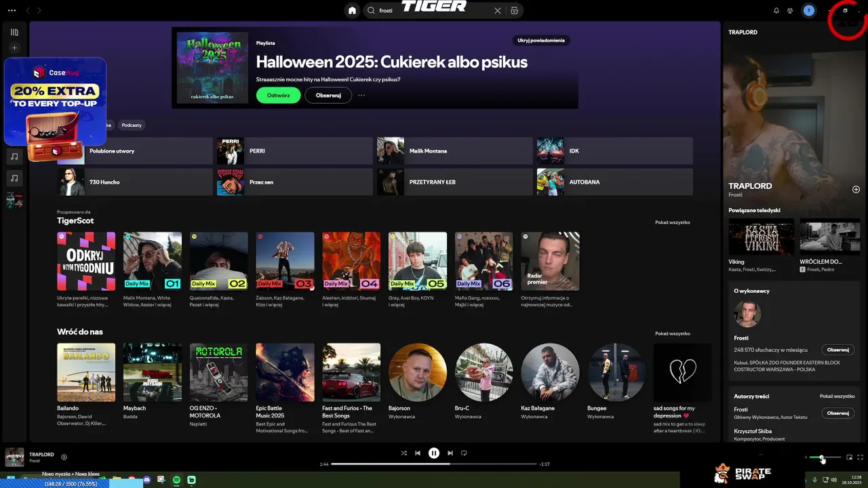Create playlist with the plus icon in sidebar
Image resolution: width=868 pixels, height=488 pixels.
point(14,48)
